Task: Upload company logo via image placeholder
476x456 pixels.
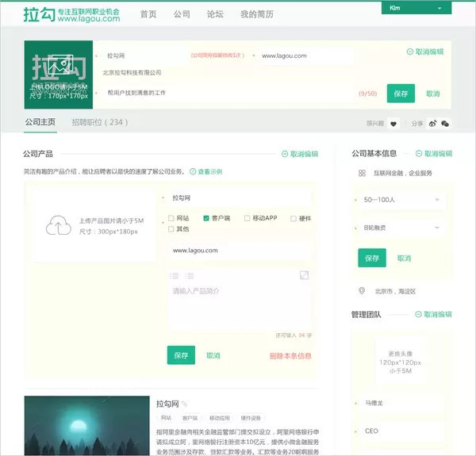Action: (x=59, y=75)
